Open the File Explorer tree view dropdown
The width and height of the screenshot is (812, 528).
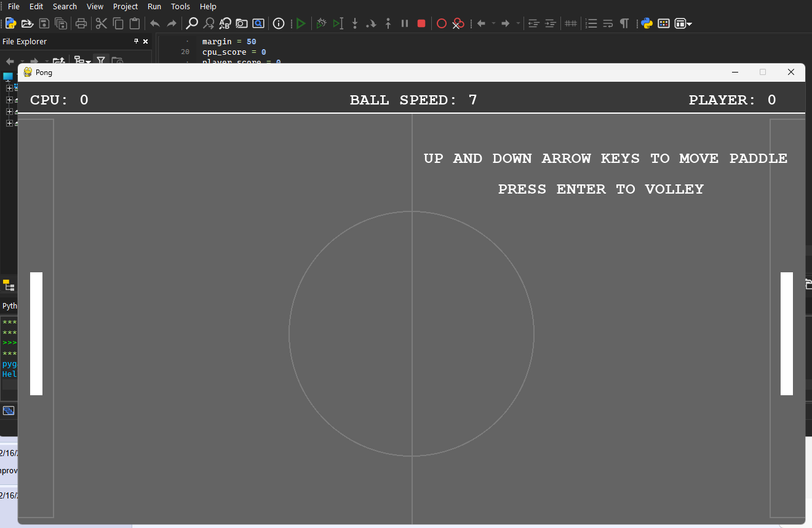pos(82,60)
